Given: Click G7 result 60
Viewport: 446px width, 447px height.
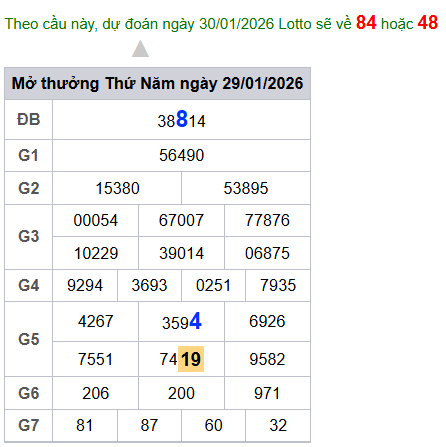Looking at the screenshot, I should [x=213, y=426].
